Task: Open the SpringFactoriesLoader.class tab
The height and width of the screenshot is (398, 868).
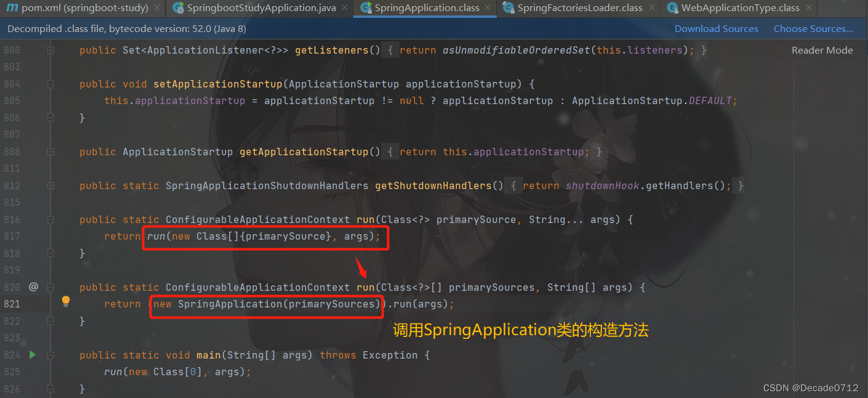Action: (x=580, y=8)
